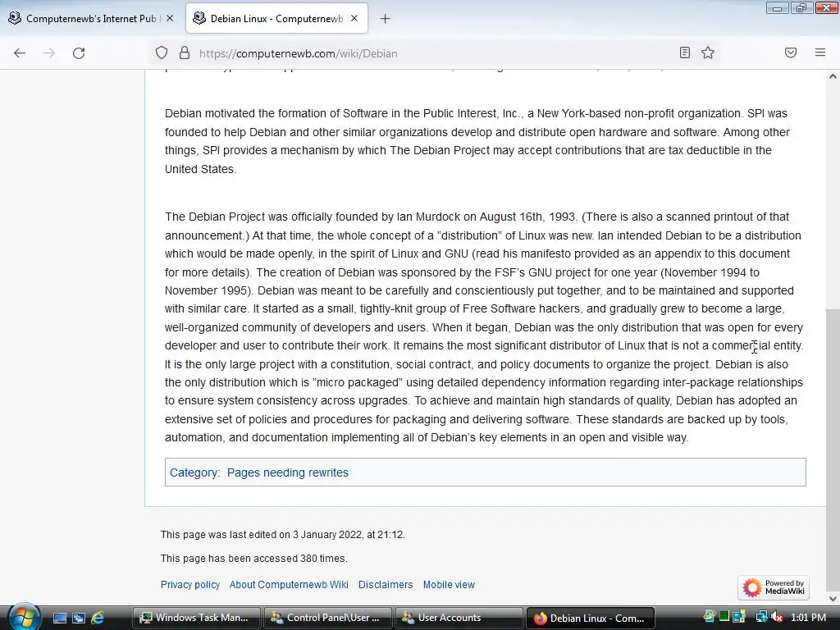The image size is (840, 630).
Task: Switch to Computernewb's Internet Pub tab
Action: coord(92,19)
